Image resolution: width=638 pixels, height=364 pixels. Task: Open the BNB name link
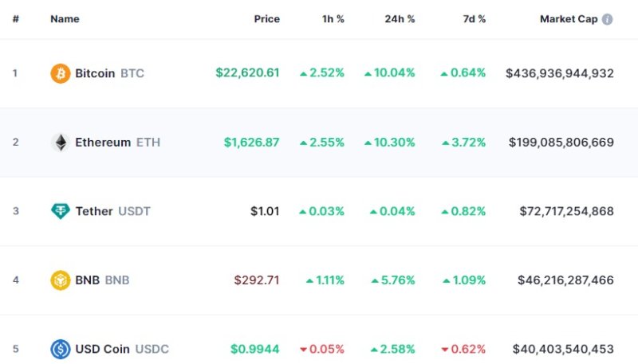click(102, 280)
